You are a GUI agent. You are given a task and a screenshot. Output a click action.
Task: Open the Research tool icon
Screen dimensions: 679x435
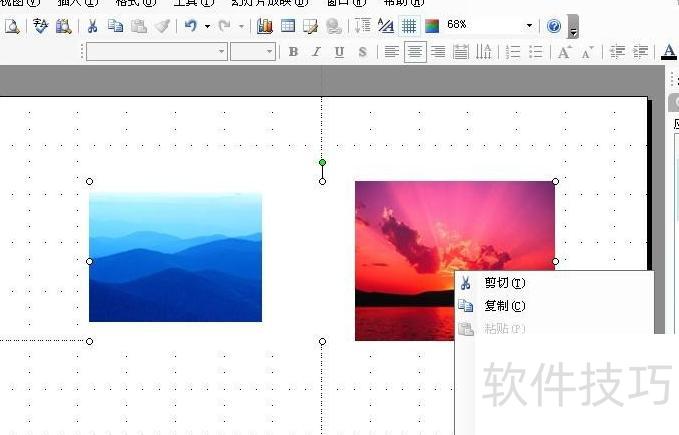point(63,26)
